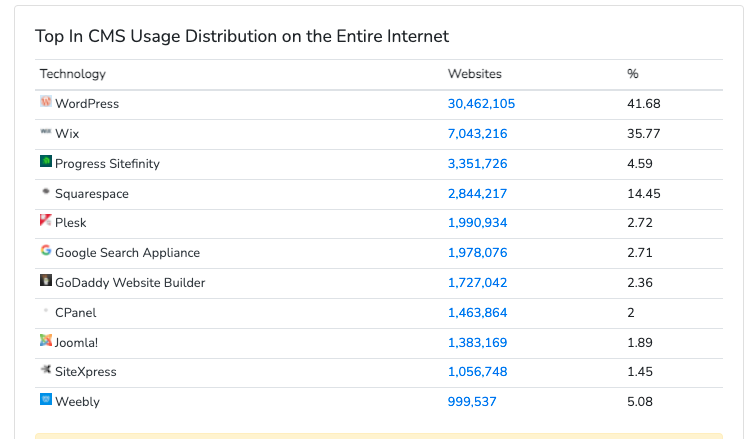The width and height of the screenshot is (754, 439).
Task: Click the Squarespace logo icon
Action: click(x=46, y=191)
